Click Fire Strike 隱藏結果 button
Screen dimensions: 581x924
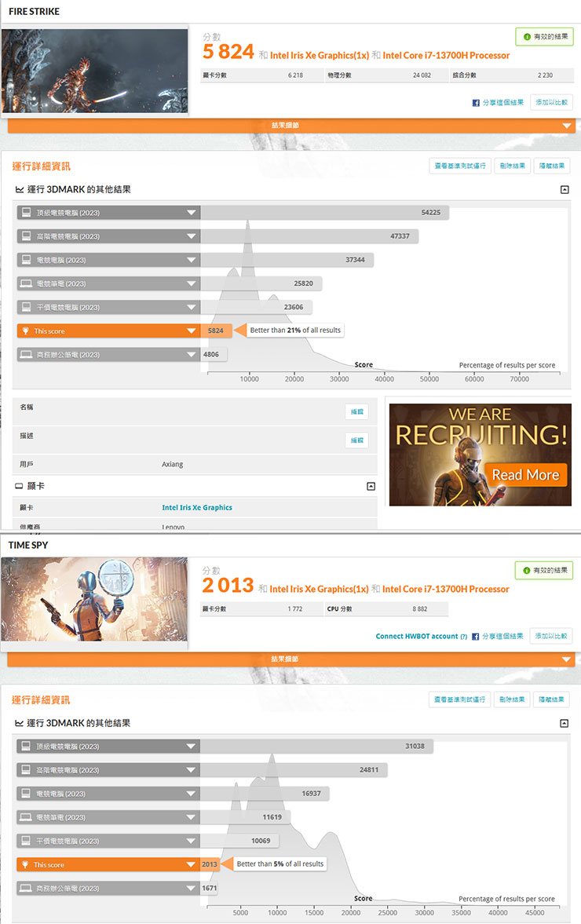click(x=552, y=166)
